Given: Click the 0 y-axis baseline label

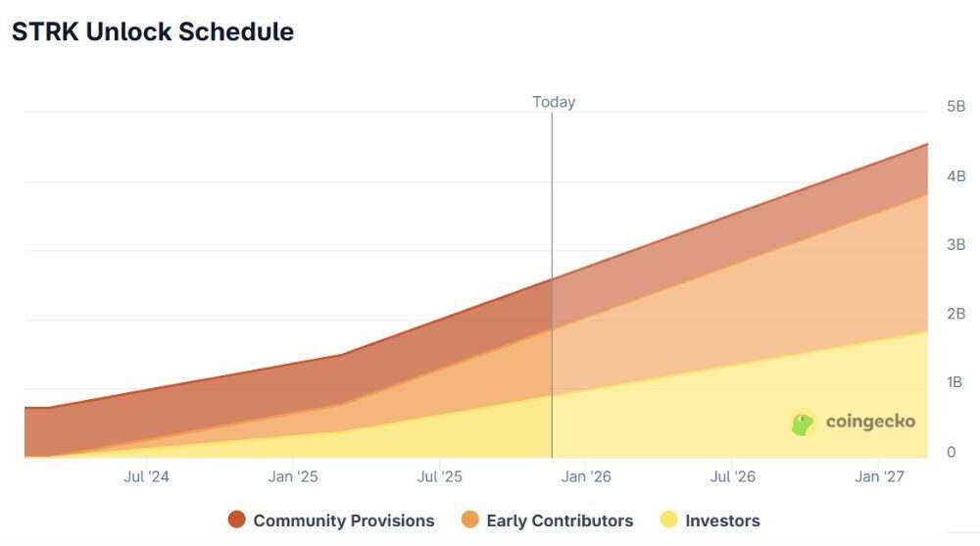Looking at the screenshot, I should (951, 452).
